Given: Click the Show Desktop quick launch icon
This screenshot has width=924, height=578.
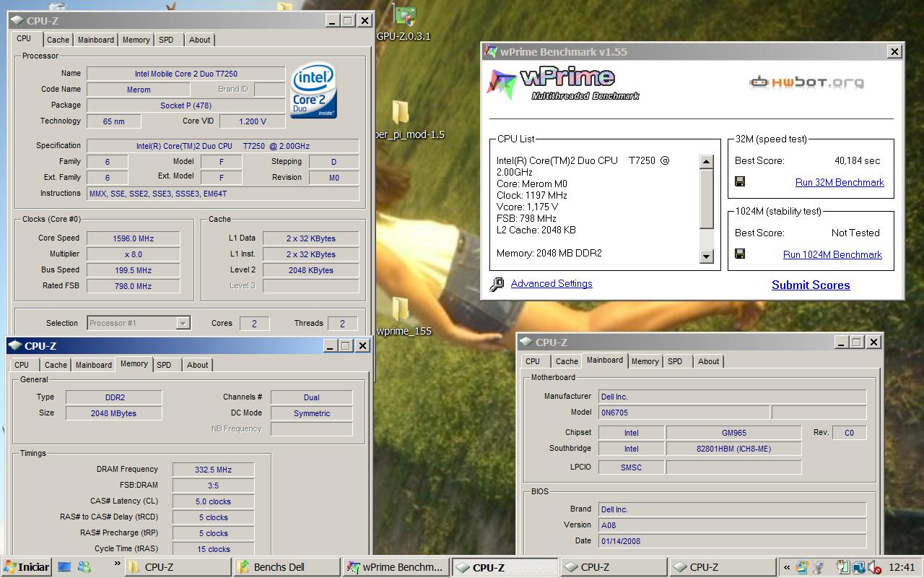Looking at the screenshot, I should point(66,567).
